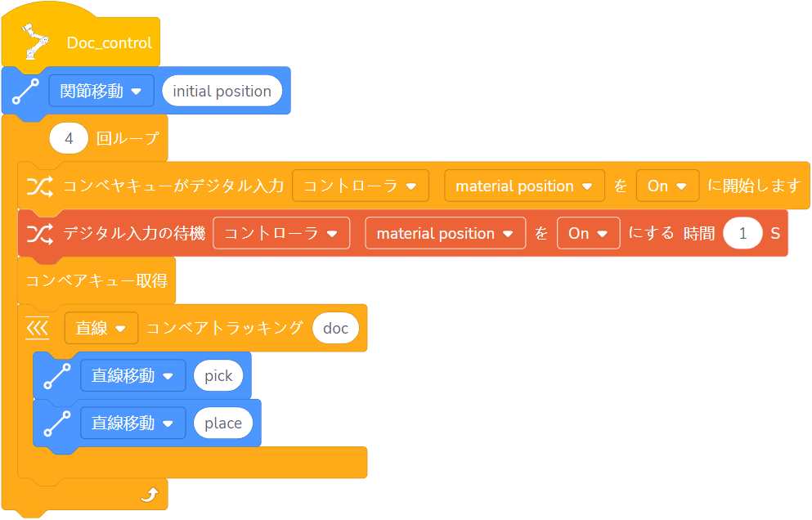
Task: Click shuffle icon on the コンベヤキュー digital input block
Action: pyautogui.click(x=38, y=186)
